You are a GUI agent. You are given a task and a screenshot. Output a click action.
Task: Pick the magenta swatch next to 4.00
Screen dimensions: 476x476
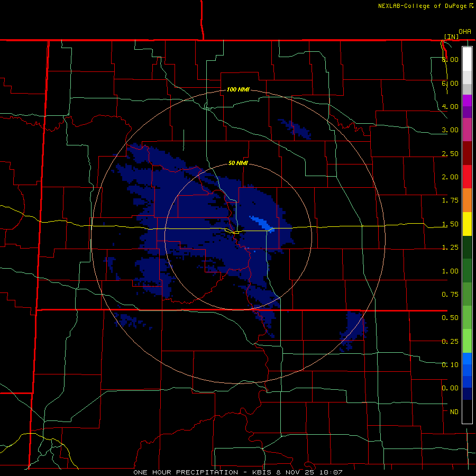tap(467, 100)
